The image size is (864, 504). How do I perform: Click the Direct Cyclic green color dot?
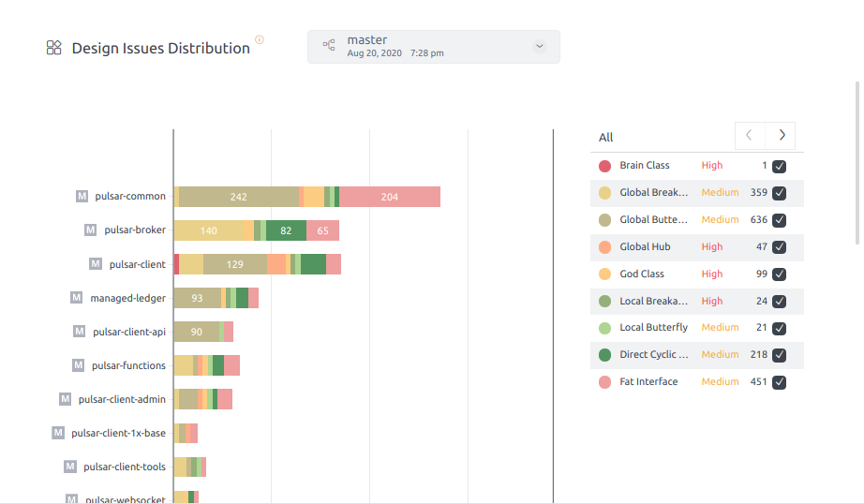604,355
